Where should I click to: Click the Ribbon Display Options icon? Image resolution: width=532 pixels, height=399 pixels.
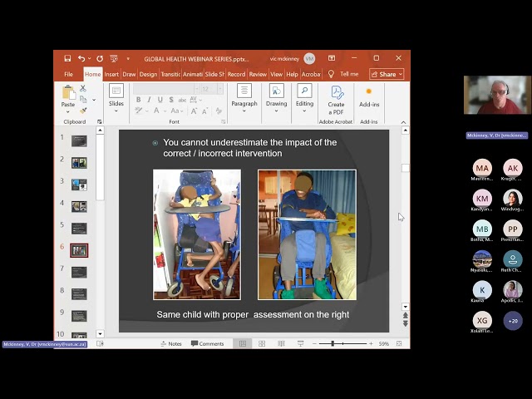pyautogui.click(x=332, y=58)
